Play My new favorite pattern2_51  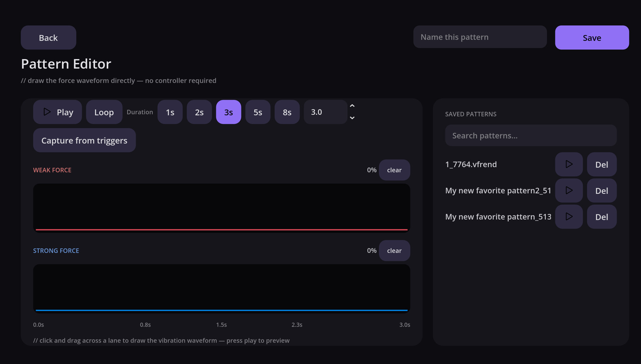click(569, 190)
